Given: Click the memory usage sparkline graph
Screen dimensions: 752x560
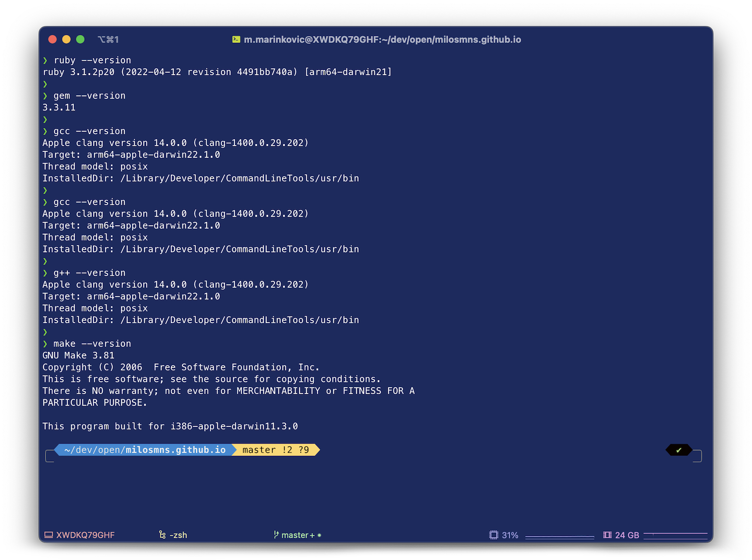Looking at the screenshot, I should pos(675,535).
